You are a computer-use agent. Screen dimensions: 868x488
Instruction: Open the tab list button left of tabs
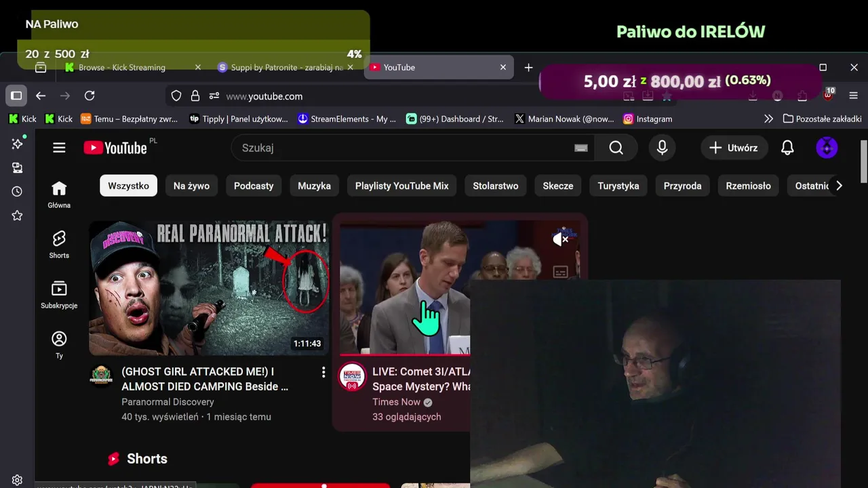coord(41,67)
